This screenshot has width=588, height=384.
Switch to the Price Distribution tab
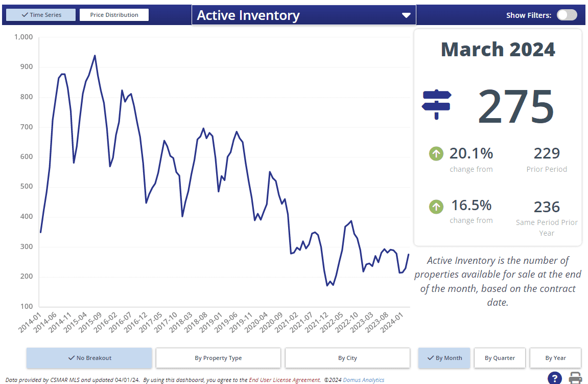[x=114, y=15]
